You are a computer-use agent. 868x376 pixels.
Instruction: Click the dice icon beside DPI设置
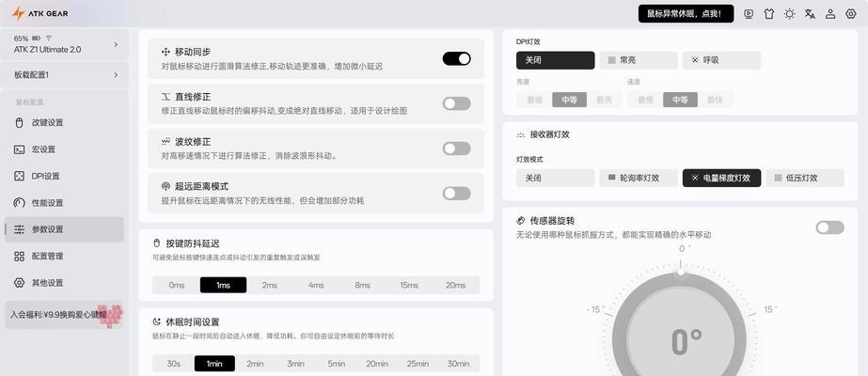(20, 176)
